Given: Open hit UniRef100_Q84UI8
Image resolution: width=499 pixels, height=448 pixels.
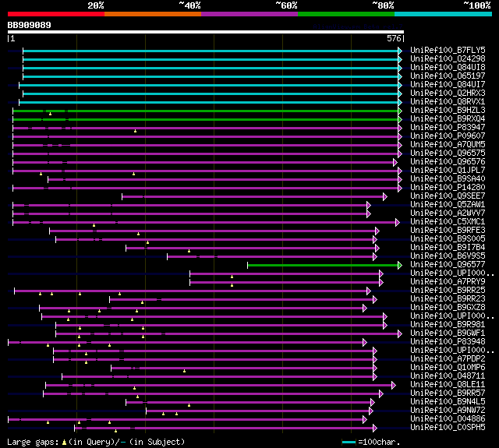Looking at the screenshot, I should pos(448,68).
